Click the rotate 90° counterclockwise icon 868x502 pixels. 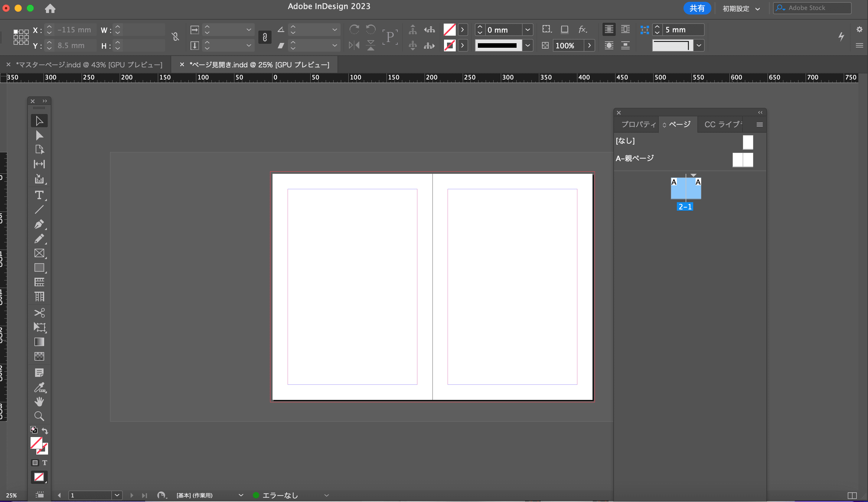pos(370,30)
